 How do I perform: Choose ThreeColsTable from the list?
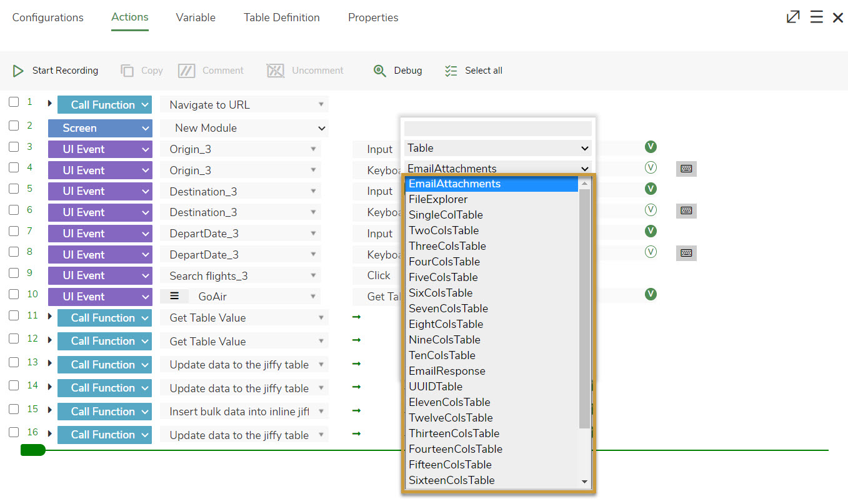coord(447,246)
